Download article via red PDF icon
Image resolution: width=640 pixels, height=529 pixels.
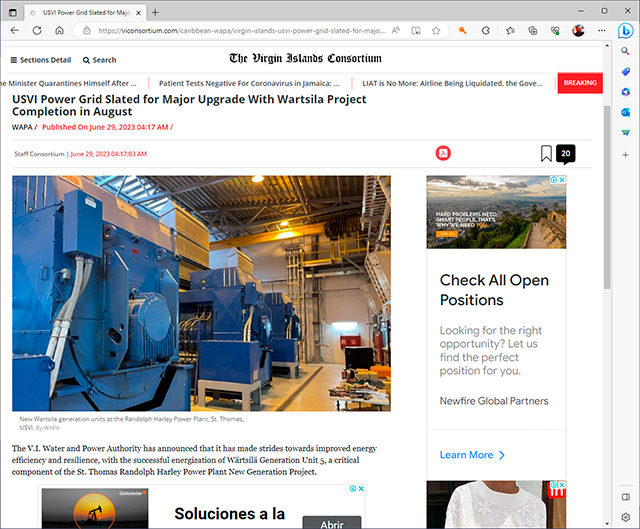(443, 153)
